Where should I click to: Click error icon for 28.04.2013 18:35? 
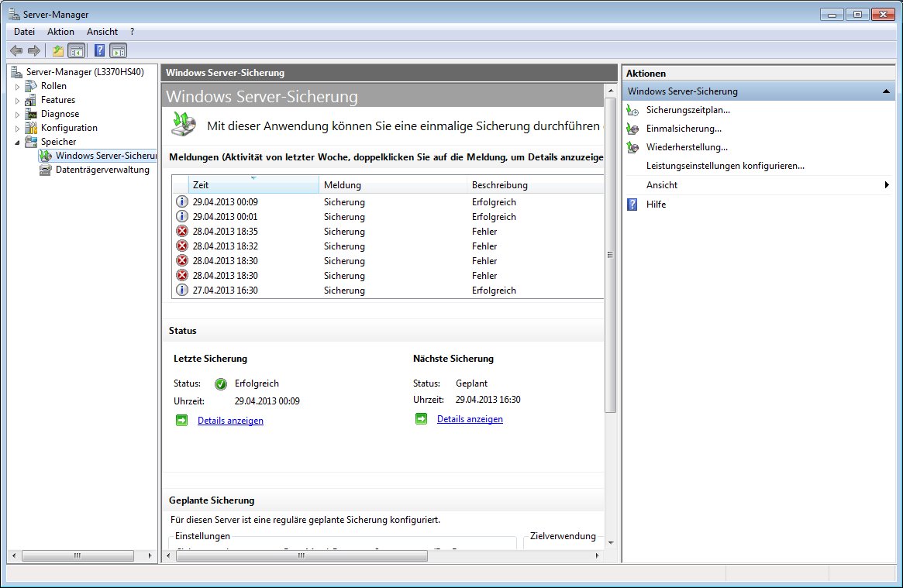pos(182,232)
